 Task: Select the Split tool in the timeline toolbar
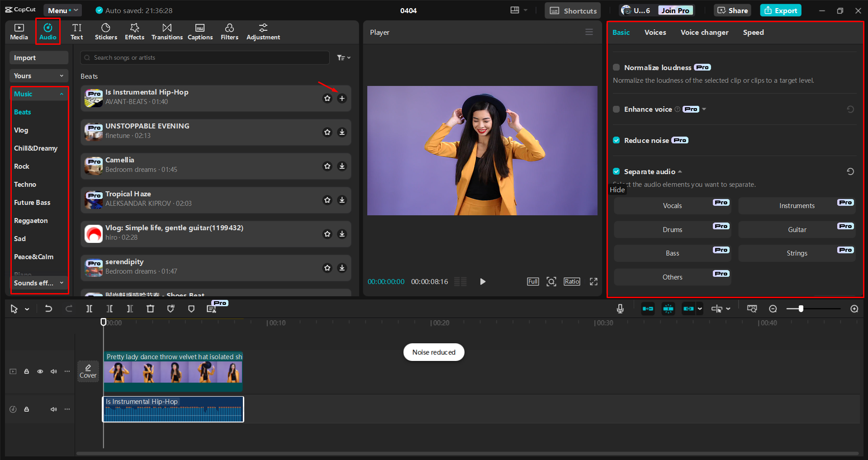[x=89, y=308]
